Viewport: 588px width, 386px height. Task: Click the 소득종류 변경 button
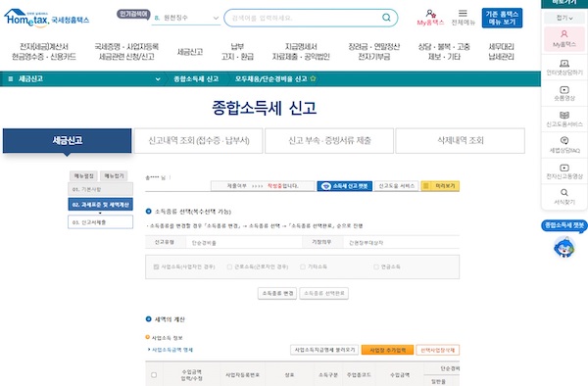point(277,293)
